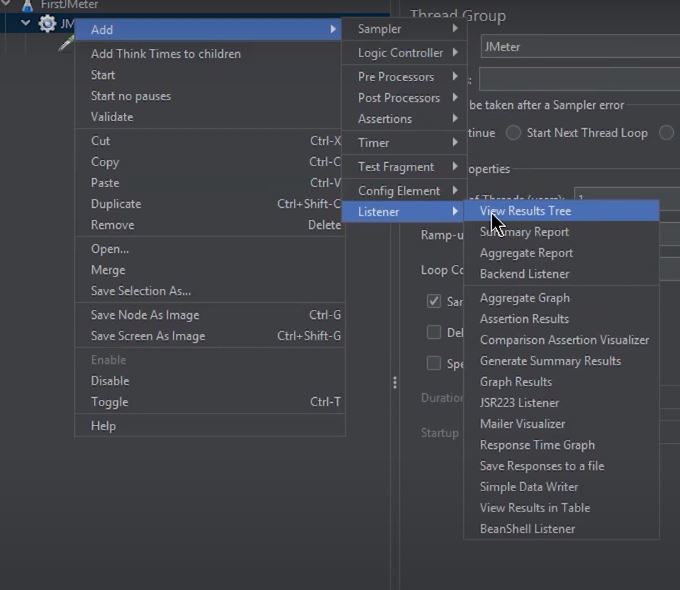
Task: Add an Aggregate Report listener
Action: [x=526, y=253]
